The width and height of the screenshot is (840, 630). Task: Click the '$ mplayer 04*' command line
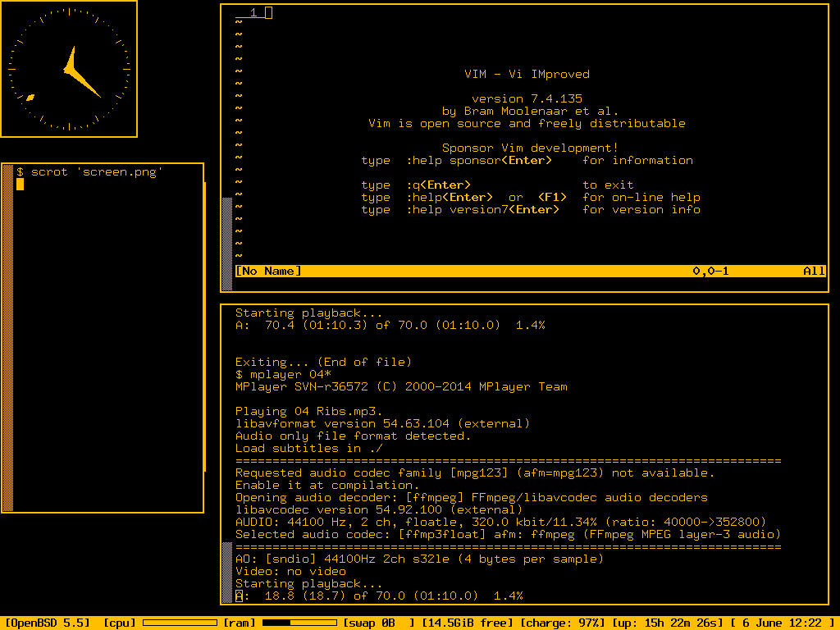[283, 375]
